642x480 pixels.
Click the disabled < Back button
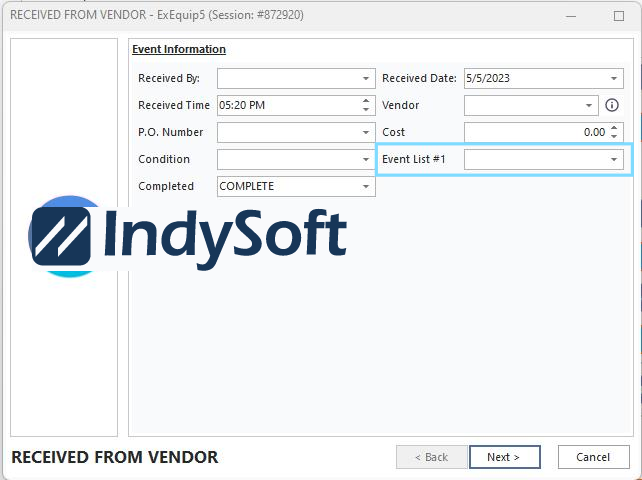[x=431, y=457]
